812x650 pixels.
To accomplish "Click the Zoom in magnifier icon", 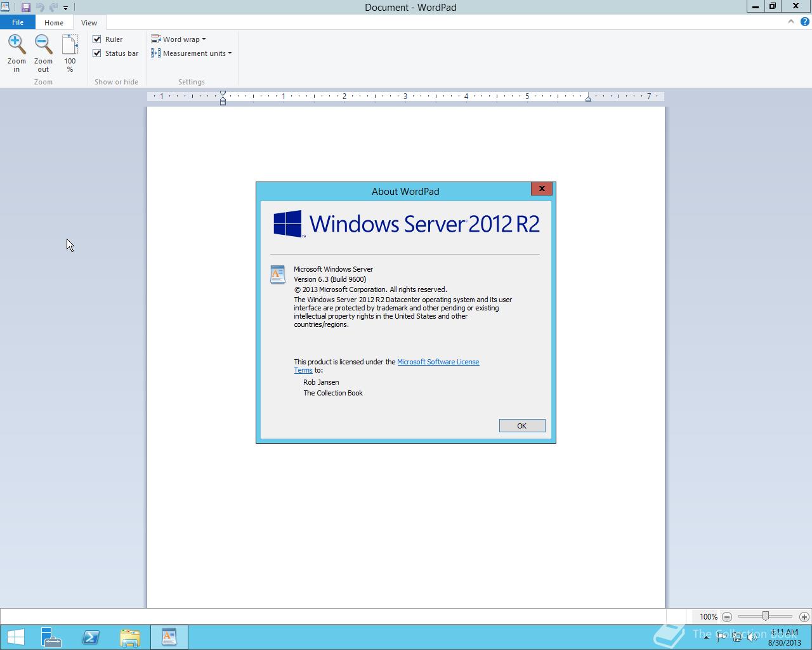I will coord(16,44).
